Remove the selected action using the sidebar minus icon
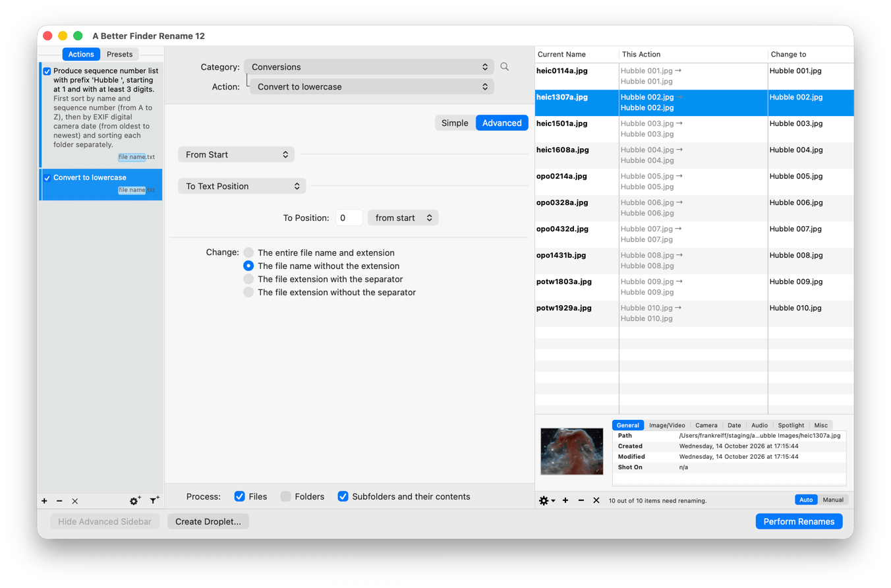 [59, 501]
